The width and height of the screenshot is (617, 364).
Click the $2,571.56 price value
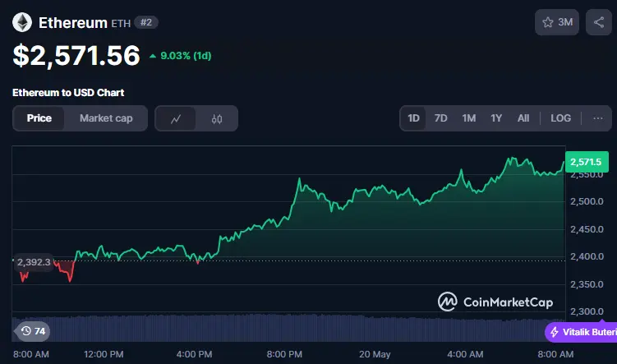[76, 56]
